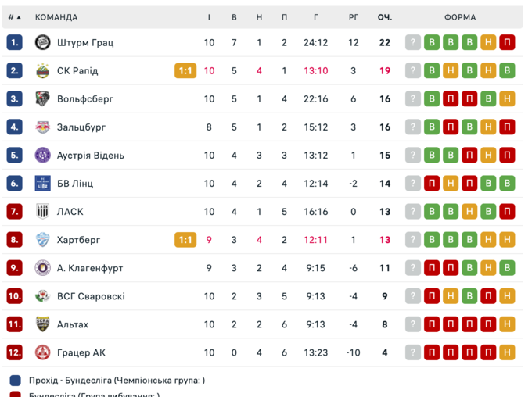The width and height of the screenshot is (532, 397).
Task: Click the Грацер АК team crest
Action: coord(43,352)
